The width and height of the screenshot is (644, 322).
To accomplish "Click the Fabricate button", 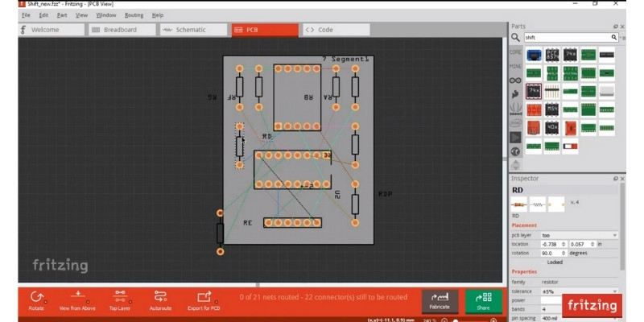I will (x=440, y=301).
